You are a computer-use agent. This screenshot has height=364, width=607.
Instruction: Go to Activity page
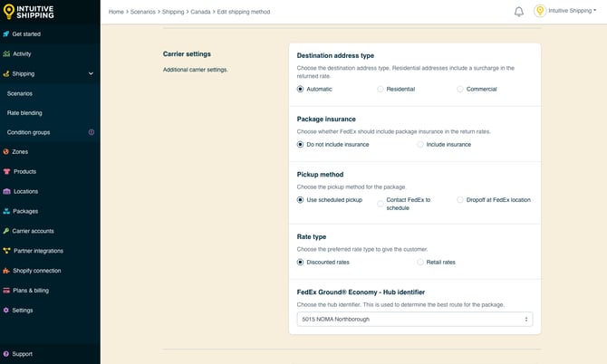tap(22, 53)
